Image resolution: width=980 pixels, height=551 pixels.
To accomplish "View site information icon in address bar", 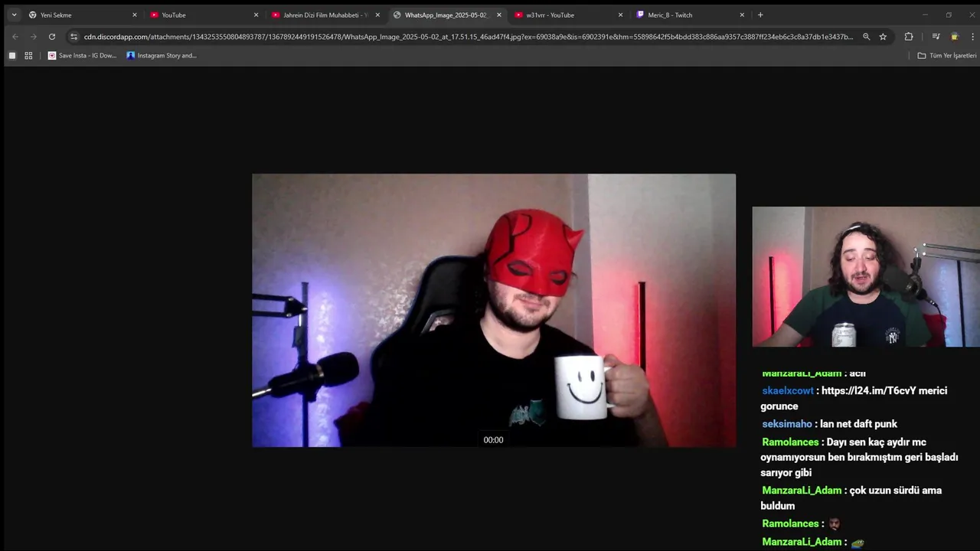I will pyautogui.click(x=73, y=36).
